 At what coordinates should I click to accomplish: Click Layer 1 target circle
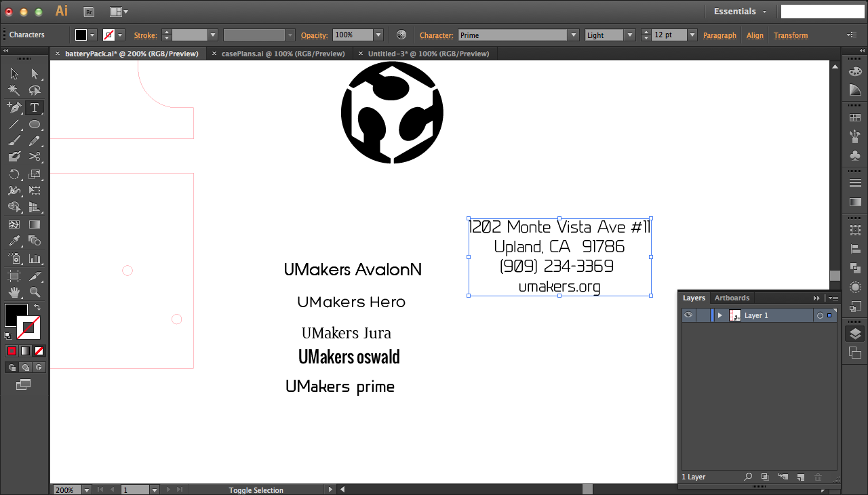click(820, 315)
